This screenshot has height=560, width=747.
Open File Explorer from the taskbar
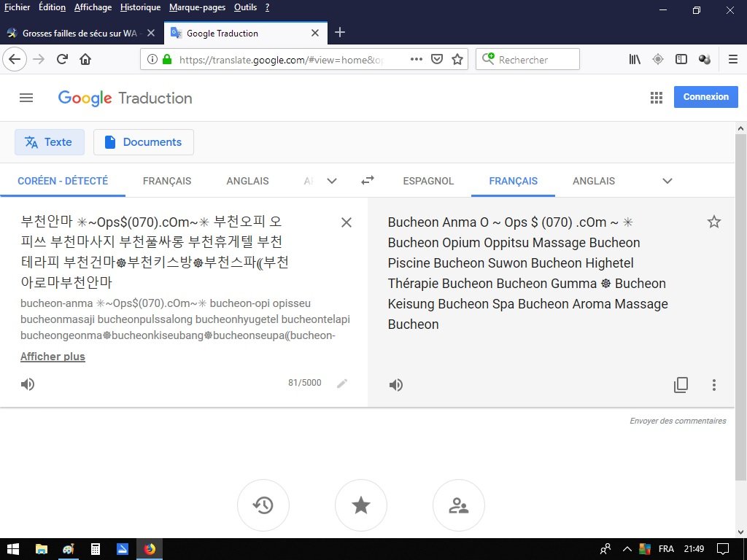click(42, 549)
